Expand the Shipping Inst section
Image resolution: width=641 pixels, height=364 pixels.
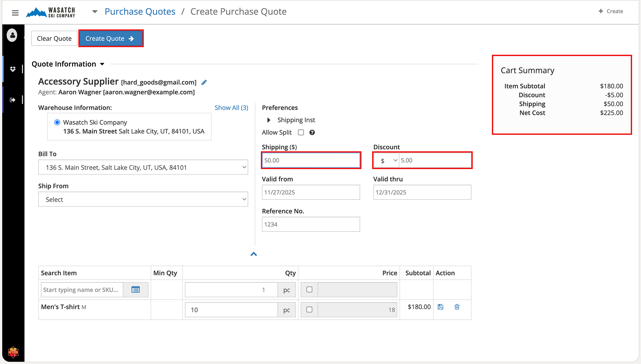(269, 120)
